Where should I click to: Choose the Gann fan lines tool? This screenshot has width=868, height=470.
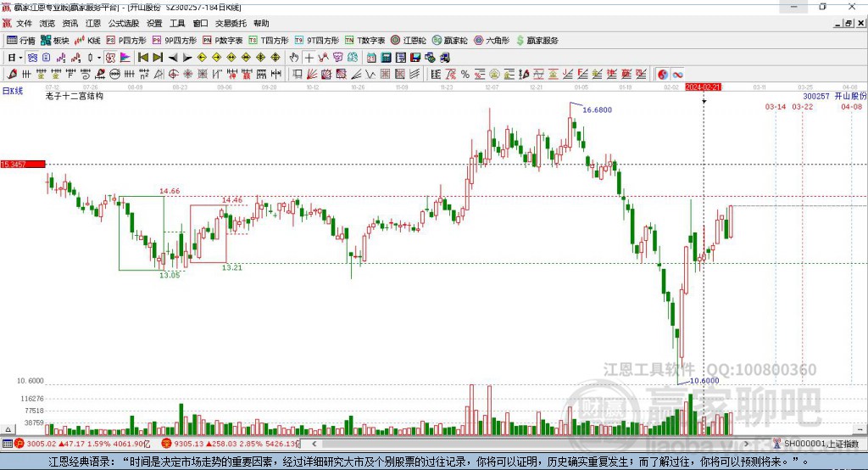pyautogui.click(x=312, y=75)
